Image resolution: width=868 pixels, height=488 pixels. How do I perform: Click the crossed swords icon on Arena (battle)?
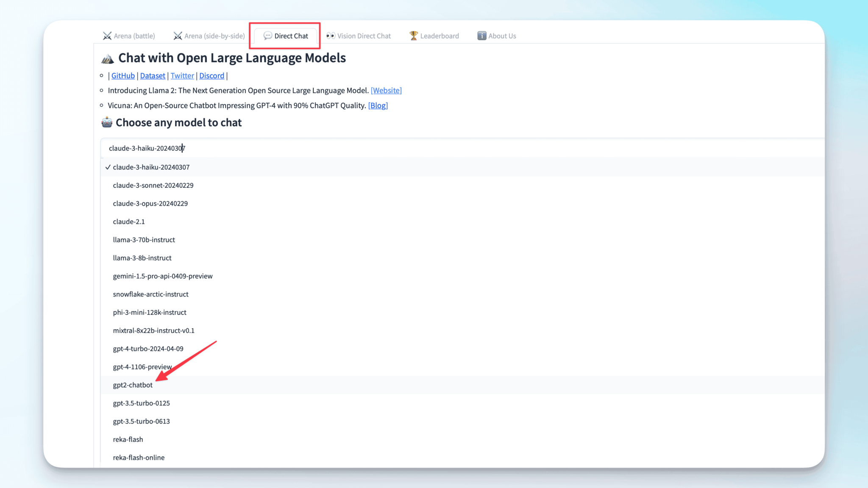point(107,36)
